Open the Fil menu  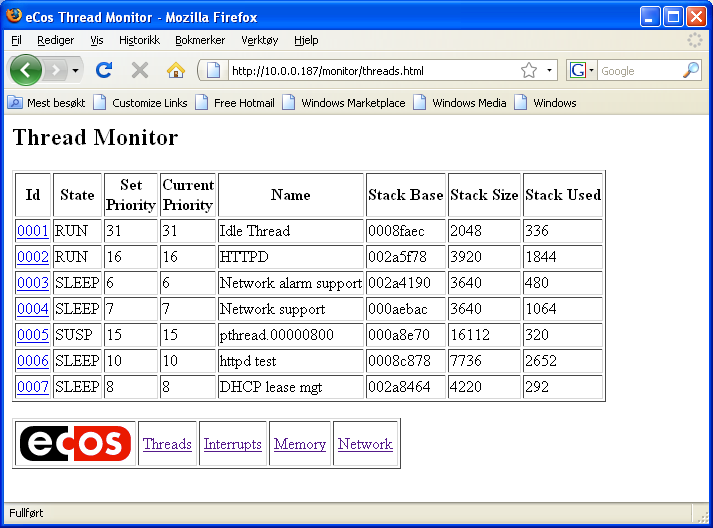16,40
